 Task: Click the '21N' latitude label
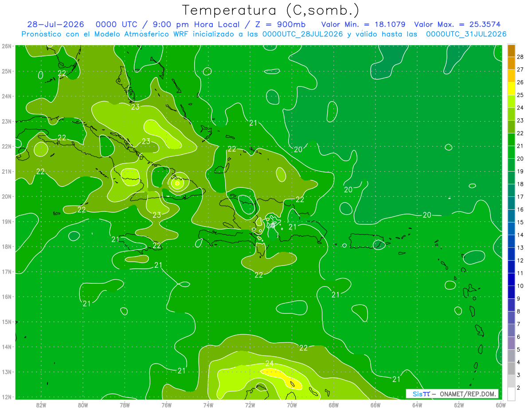pos(6,171)
